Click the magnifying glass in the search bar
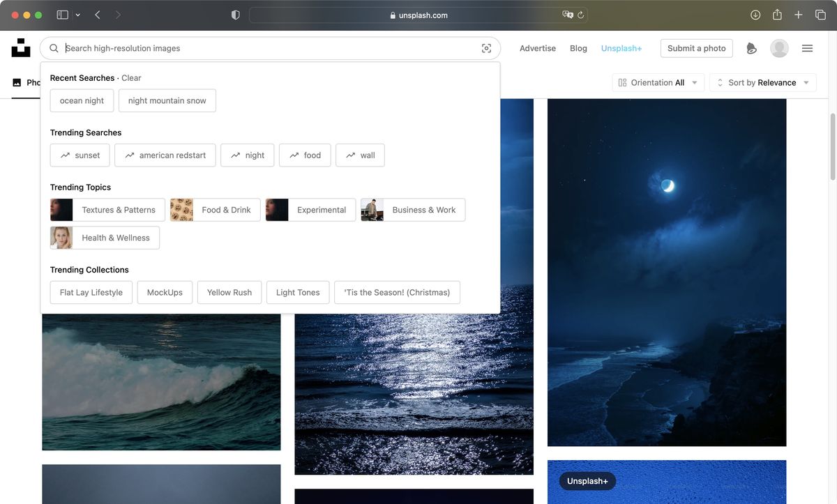This screenshot has height=504, width=837. coord(54,48)
